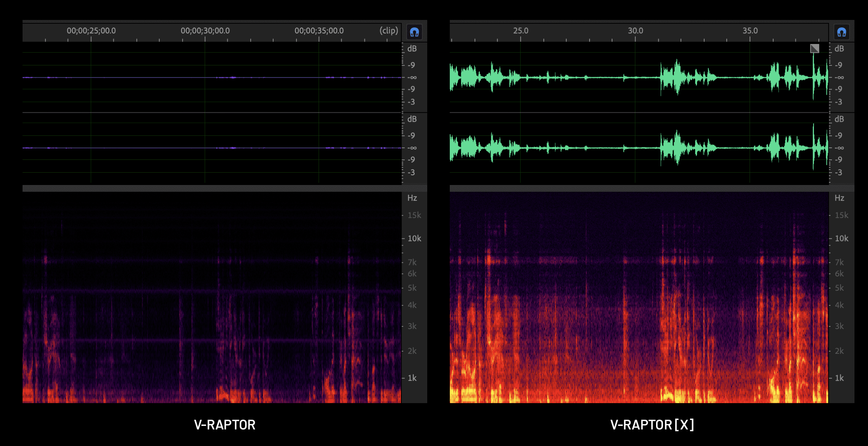
Task: Click 1k on the V-RAPTOR [X] frequency scale
Action: pos(839,378)
